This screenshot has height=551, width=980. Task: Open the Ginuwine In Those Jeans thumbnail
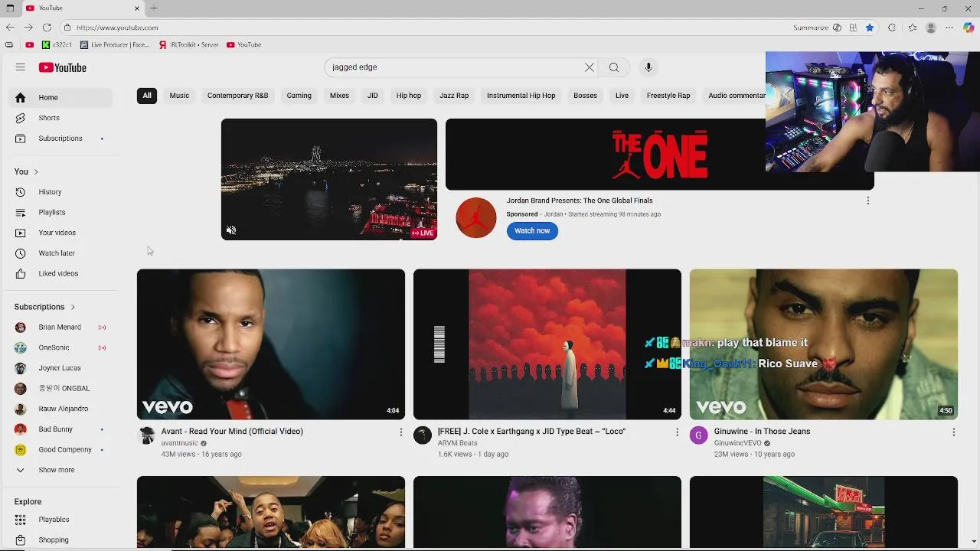click(x=824, y=344)
